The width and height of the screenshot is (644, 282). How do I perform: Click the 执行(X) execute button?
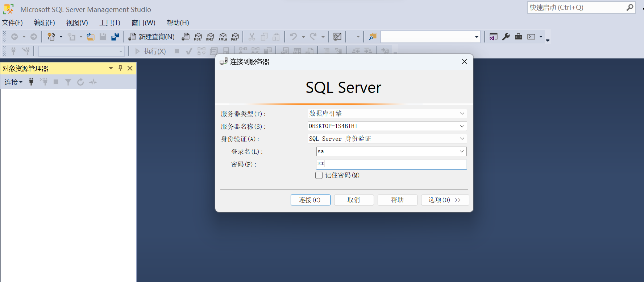[x=151, y=52]
